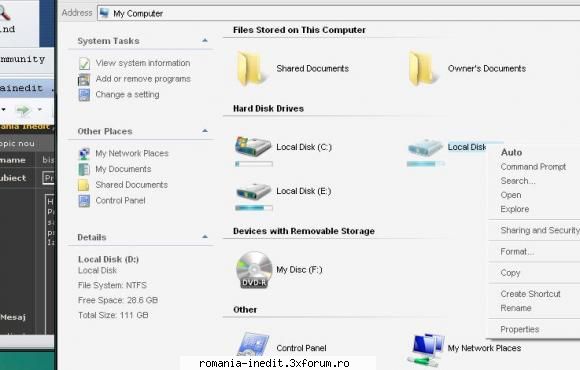
Task: Choose Explore from the context menu
Action: click(515, 209)
